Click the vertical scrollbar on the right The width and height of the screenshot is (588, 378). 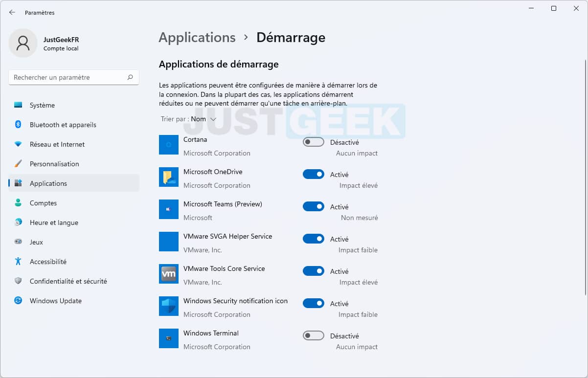[x=586, y=177]
